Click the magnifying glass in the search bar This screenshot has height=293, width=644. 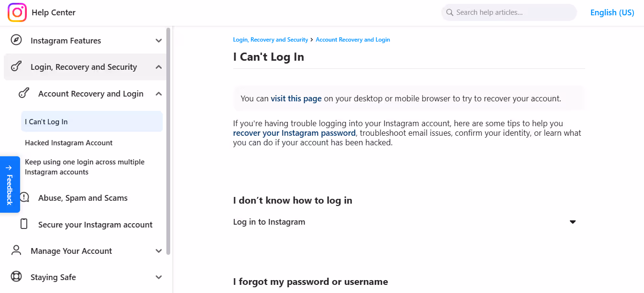449,12
